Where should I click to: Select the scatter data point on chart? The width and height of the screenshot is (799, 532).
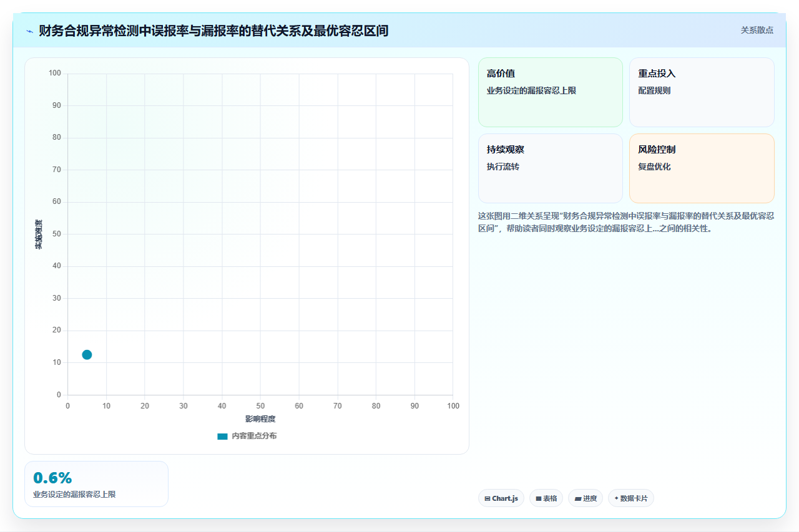tap(87, 355)
